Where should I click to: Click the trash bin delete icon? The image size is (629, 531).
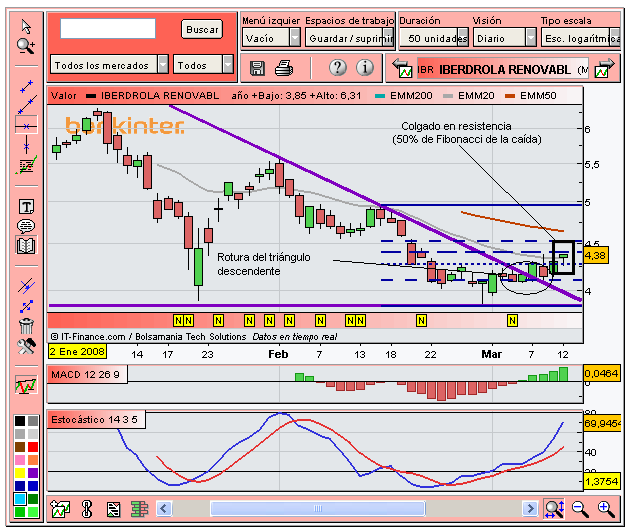[26, 326]
